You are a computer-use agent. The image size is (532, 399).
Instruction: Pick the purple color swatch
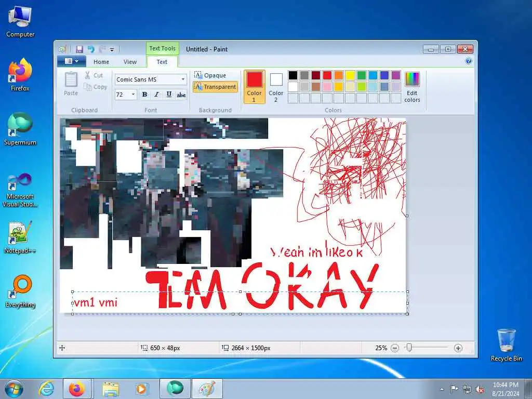click(x=395, y=75)
